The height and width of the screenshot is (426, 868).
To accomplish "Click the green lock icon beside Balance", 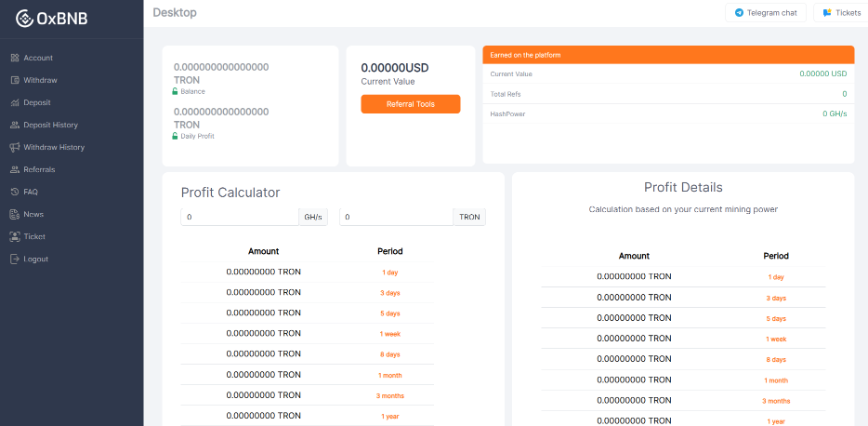I will 175,91.
